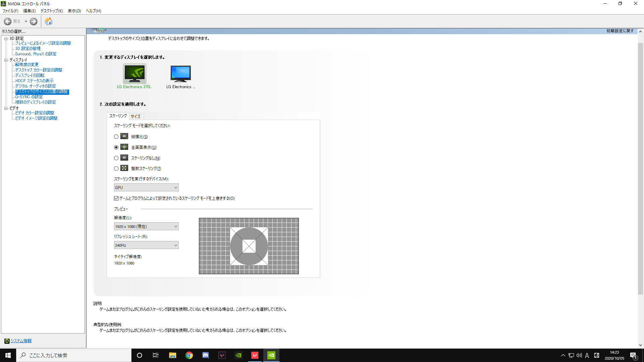Open the GPU scaling device dropdown
This screenshot has width=644, height=362.
[146, 188]
